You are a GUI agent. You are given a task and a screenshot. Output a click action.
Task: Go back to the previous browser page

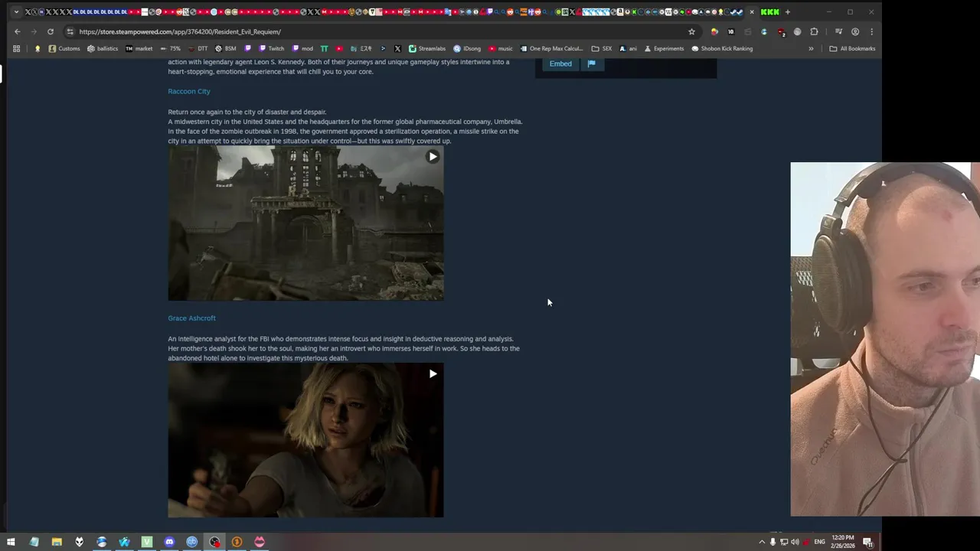click(17, 31)
